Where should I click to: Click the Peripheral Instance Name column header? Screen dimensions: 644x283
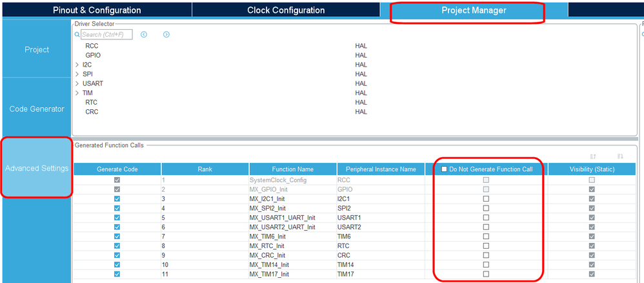381,169
